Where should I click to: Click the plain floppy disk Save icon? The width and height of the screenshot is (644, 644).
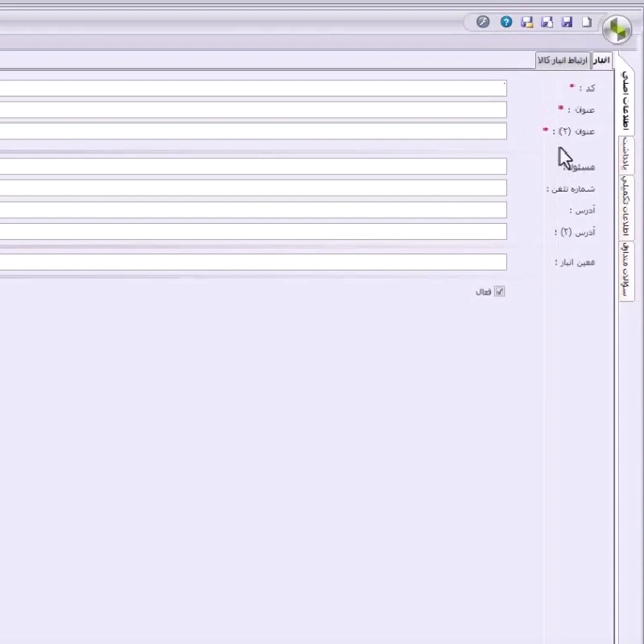click(x=567, y=22)
